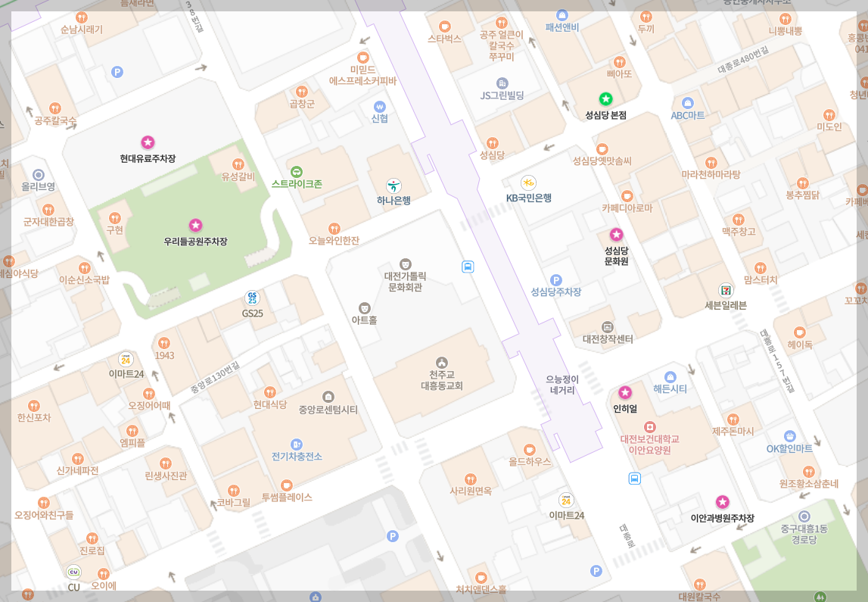Open the 성심당옛맛솜씨 cafe icon
Image resolution: width=868 pixels, height=602 pixels.
602,149
